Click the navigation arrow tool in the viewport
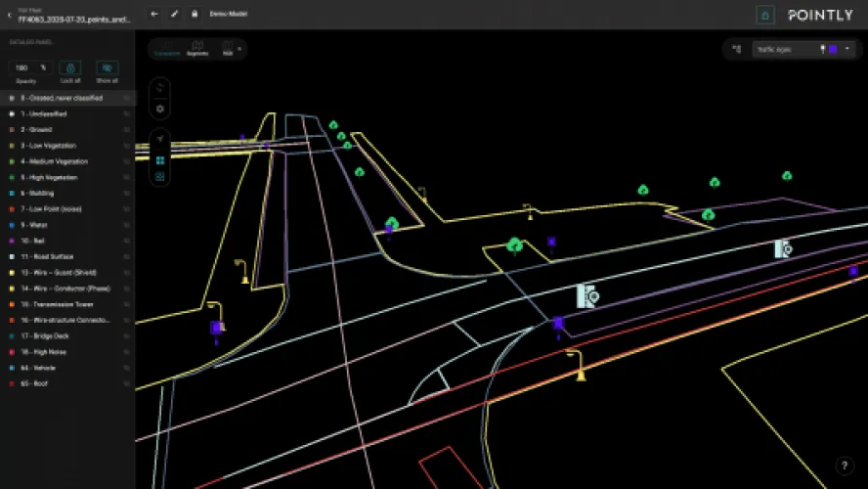868x489 pixels. pos(160,140)
